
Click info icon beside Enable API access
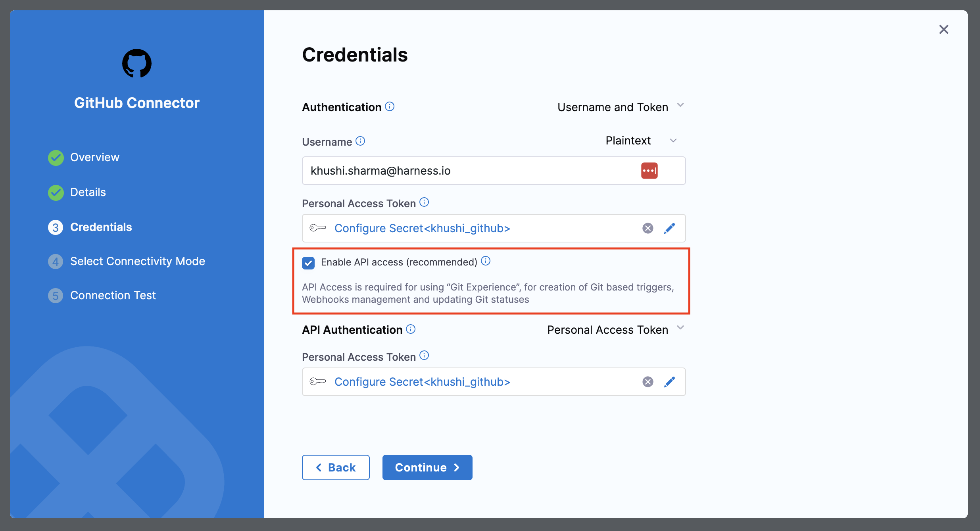click(x=486, y=261)
